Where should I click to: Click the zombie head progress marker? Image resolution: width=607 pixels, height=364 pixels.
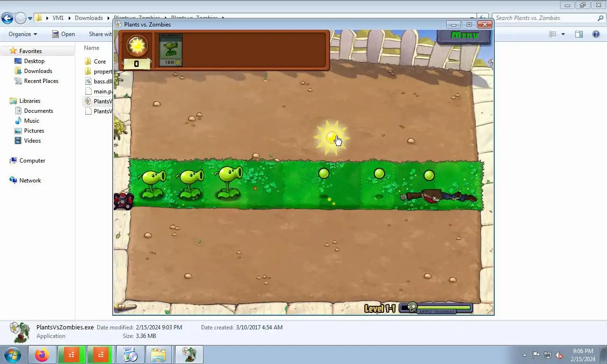tap(412, 308)
